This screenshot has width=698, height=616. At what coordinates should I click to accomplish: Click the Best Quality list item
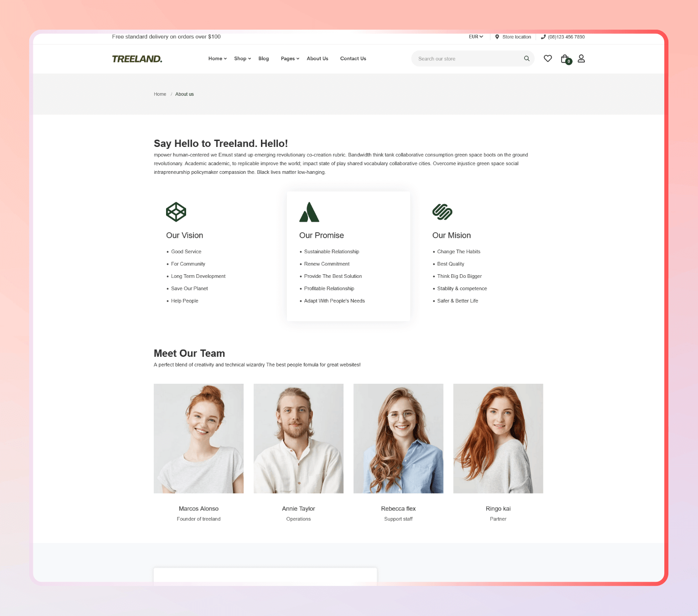coord(451,264)
